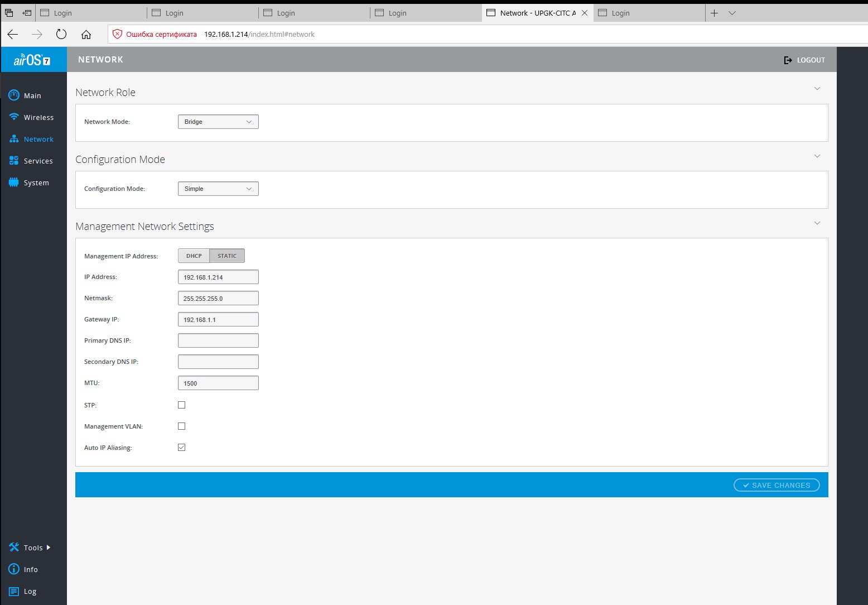This screenshot has width=868, height=605.
Task: Enable the STP checkbox
Action: click(181, 405)
